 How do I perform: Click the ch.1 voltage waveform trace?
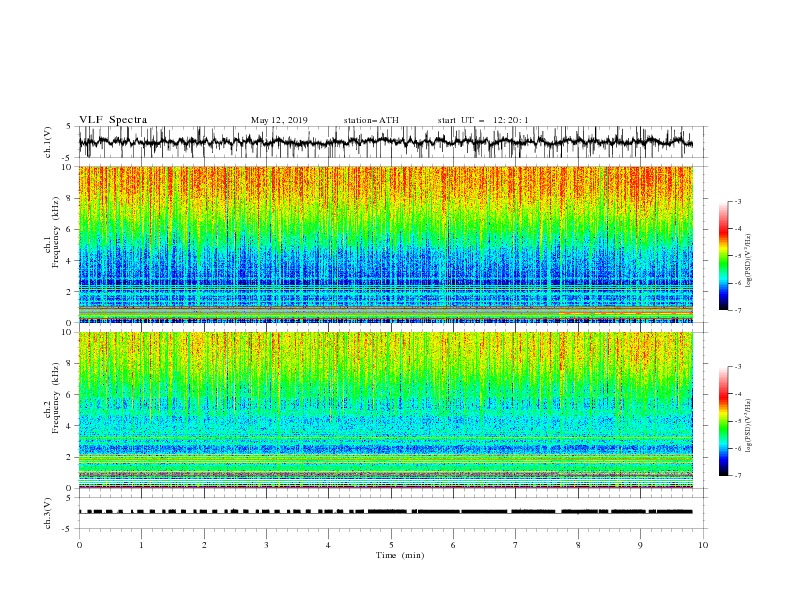coord(385,142)
